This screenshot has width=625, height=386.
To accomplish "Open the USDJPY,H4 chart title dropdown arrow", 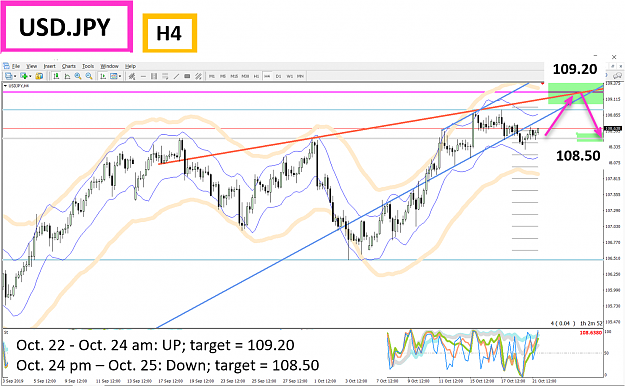I will point(5,86).
